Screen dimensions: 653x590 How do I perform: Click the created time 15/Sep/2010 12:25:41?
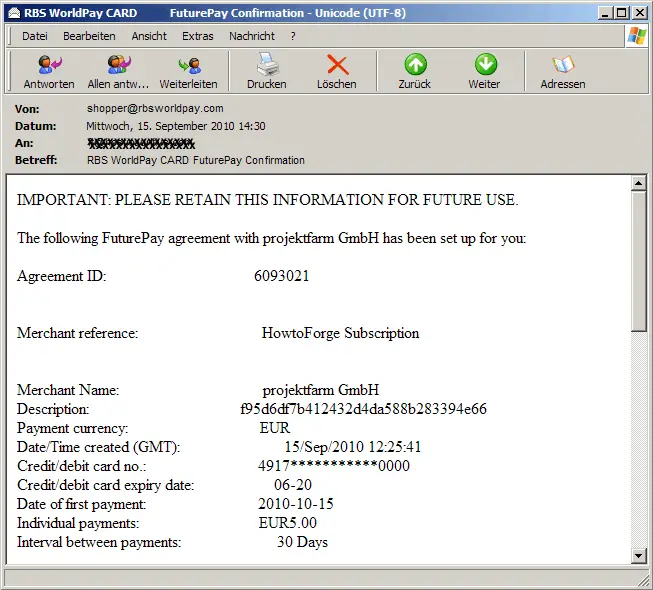(353, 447)
